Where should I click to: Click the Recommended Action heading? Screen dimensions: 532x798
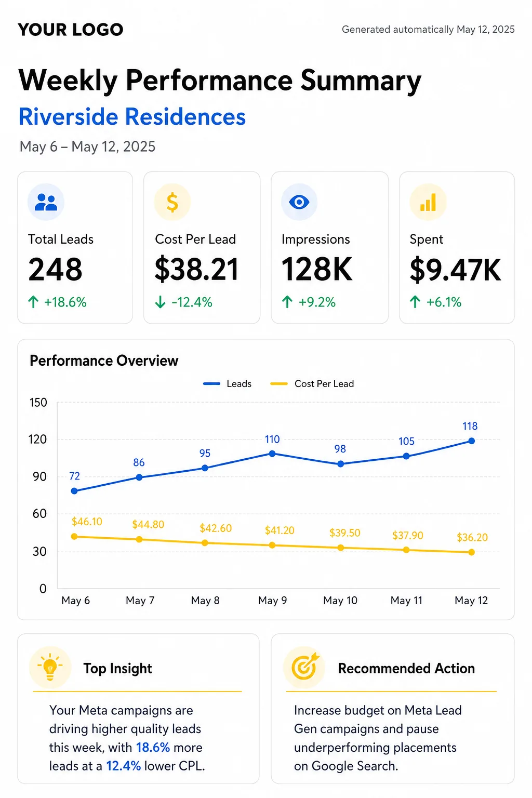pos(407,668)
